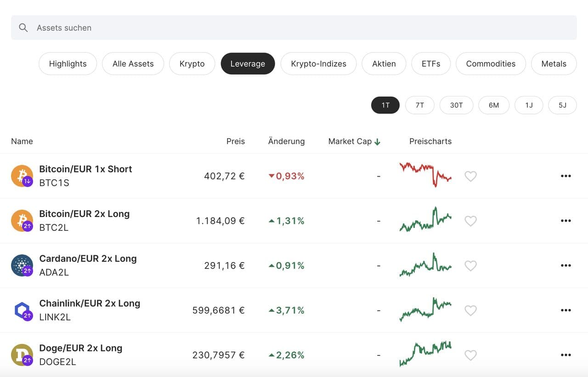The height and width of the screenshot is (377, 588).
Task: Click the Assets suchen search field
Action: [x=294, y=28]
